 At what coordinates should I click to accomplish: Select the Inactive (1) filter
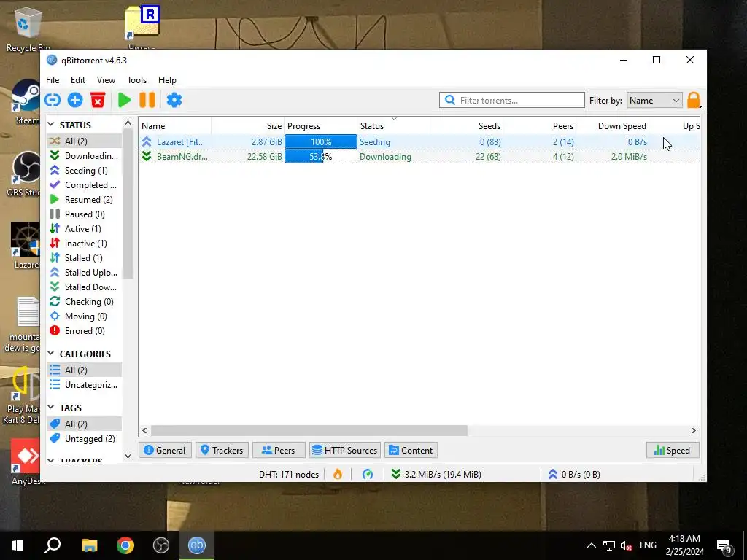point(84,244)
